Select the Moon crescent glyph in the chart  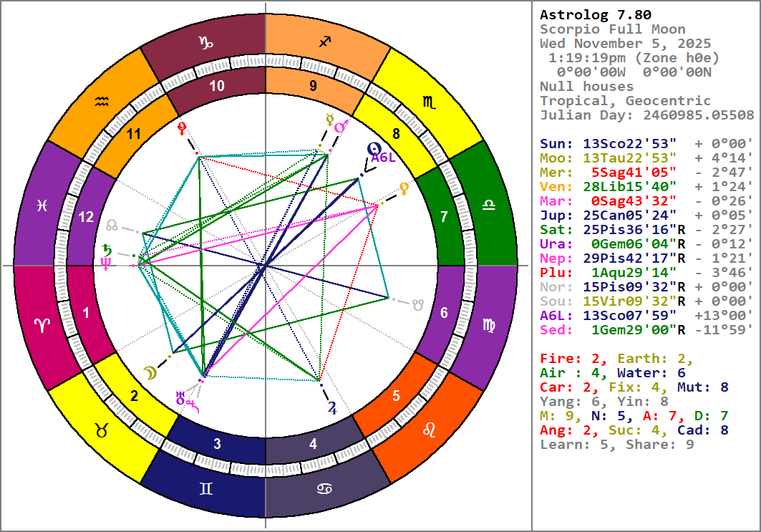(x=148, y=372)
